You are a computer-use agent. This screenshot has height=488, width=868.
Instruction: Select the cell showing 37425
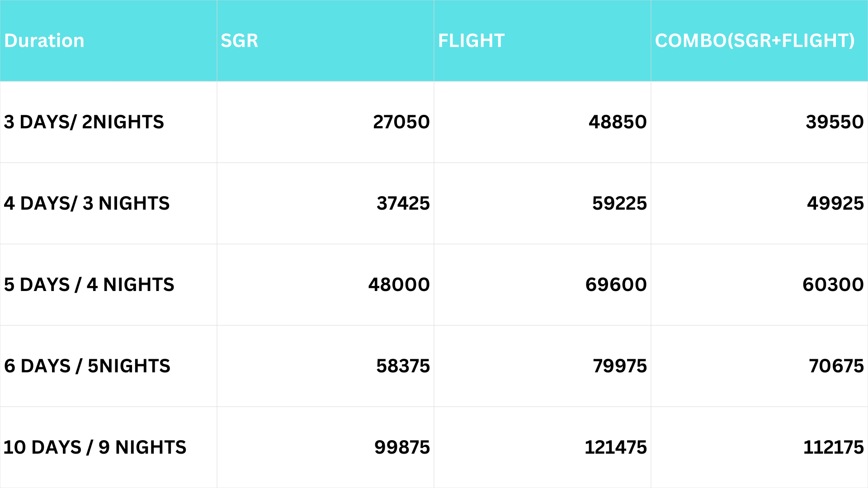403,203
